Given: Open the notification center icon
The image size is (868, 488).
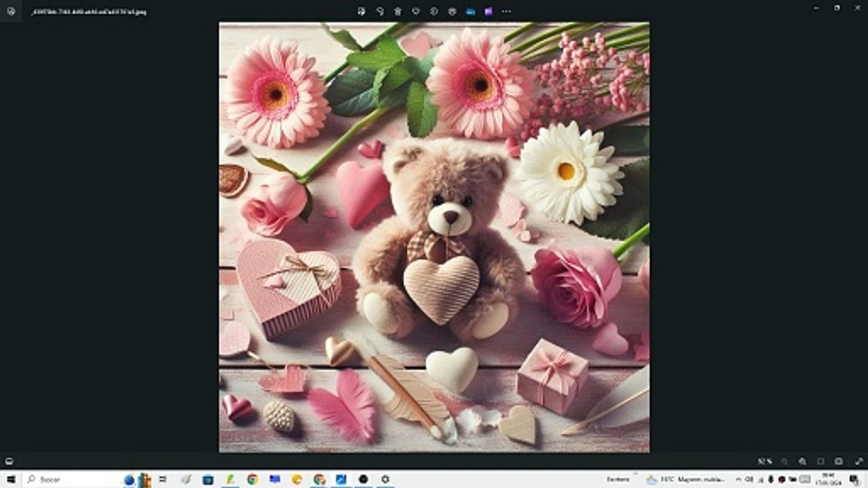Looking at the screenshot, I should pos(854,479).
